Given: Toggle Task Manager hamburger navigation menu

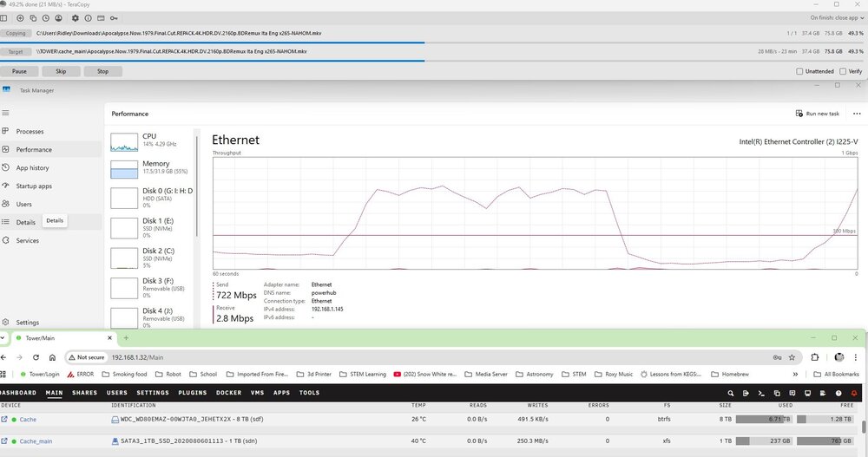Looking at the screenshot, I should [5, 113].
